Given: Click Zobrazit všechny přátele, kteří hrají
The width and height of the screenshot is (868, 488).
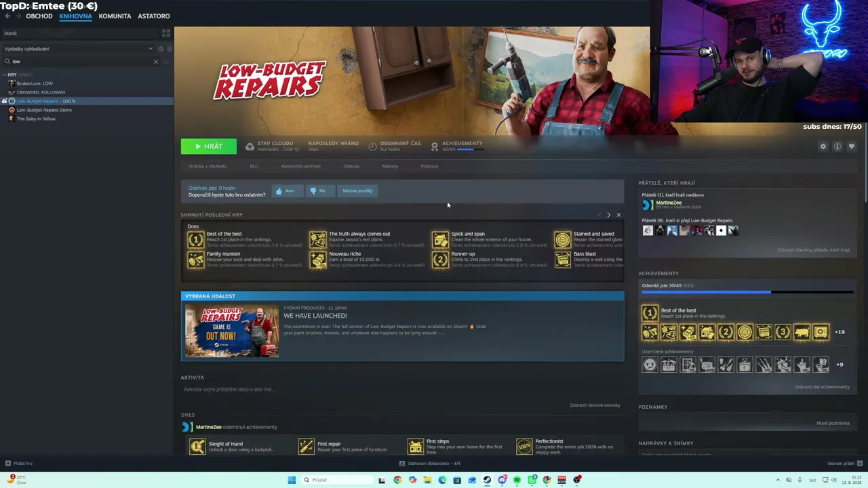Looking at the screenshot, I should point(813,250).
